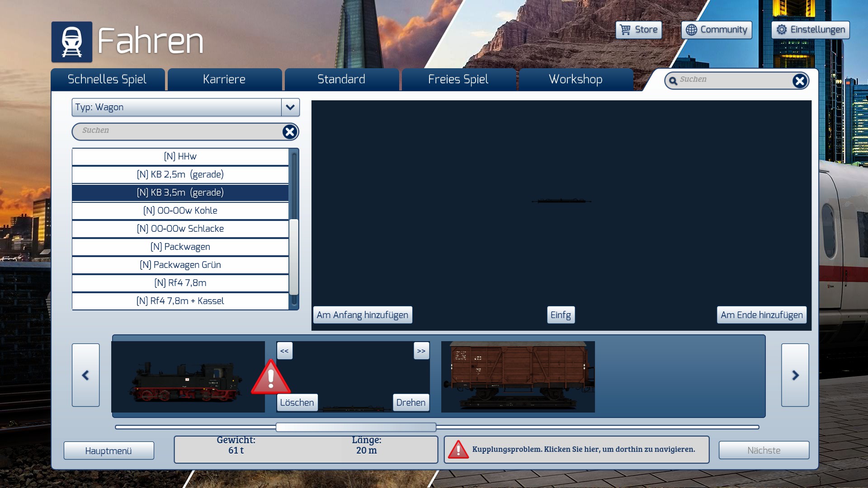Click the train strip horizontal slider handle
The image size is (868, 488).
[x=356, y=427]
